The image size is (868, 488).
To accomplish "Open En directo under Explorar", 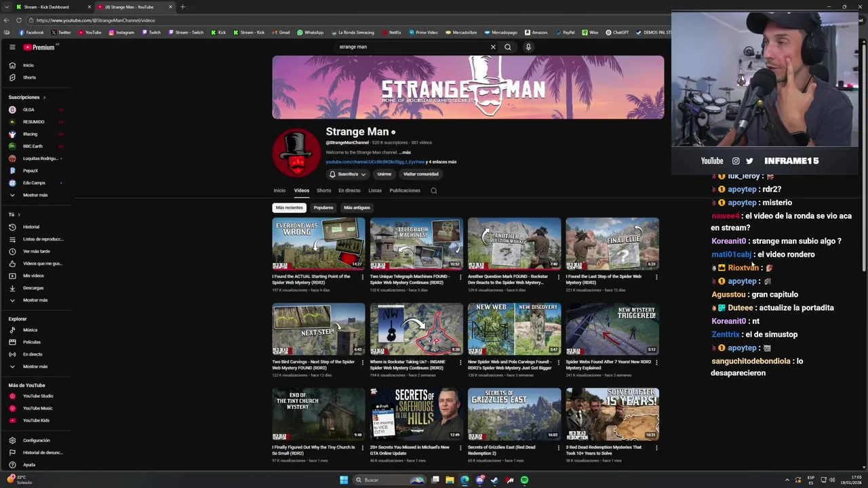I will coord(33,354).
